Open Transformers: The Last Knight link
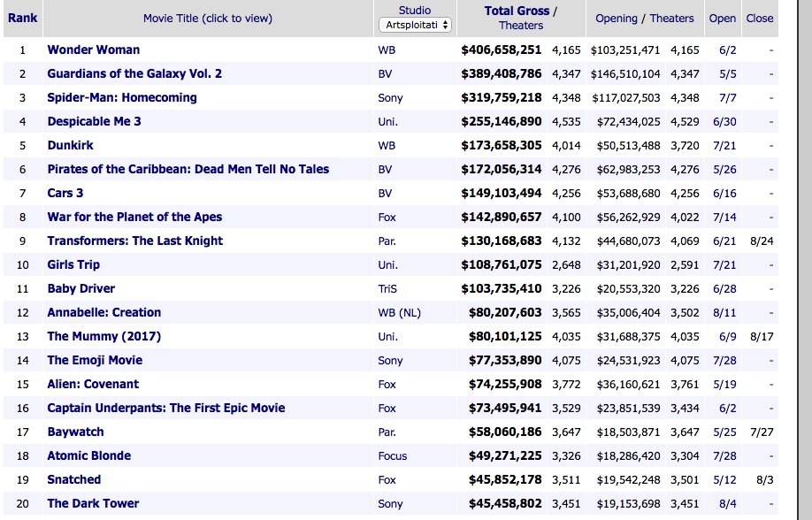Screen dimensions: 812x520 tap(135, 241)
